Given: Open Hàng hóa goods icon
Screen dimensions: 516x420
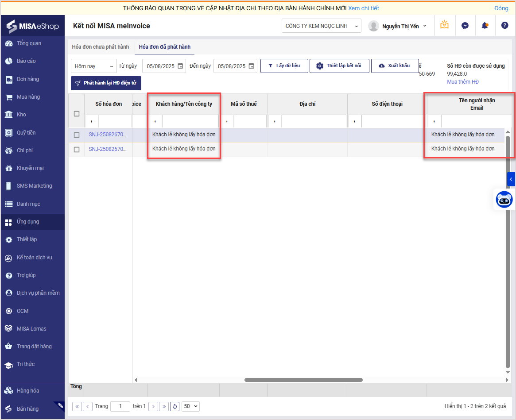Looking at the screenshot, I should [9, 391].
